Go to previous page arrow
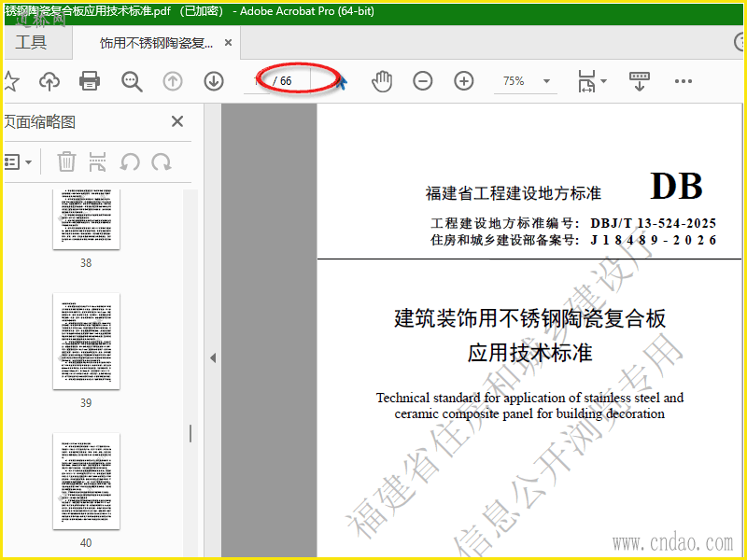This screenshot has height=560, width=747. [x=173, y=81]
